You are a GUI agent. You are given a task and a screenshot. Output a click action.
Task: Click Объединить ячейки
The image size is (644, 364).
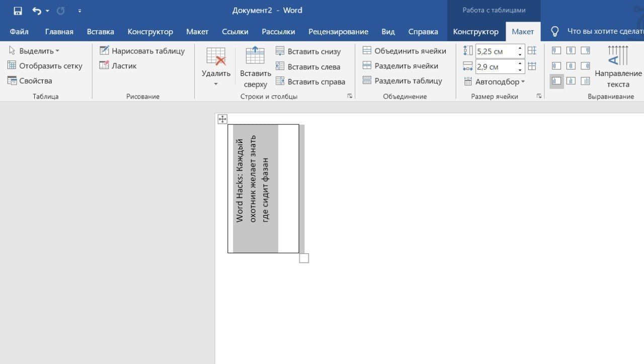click(404, 51)
